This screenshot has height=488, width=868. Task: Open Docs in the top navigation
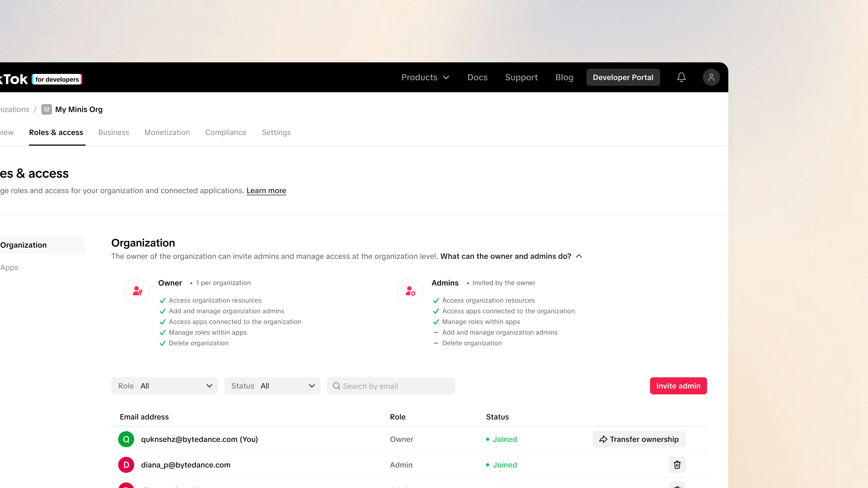click(x=478, y=77)
